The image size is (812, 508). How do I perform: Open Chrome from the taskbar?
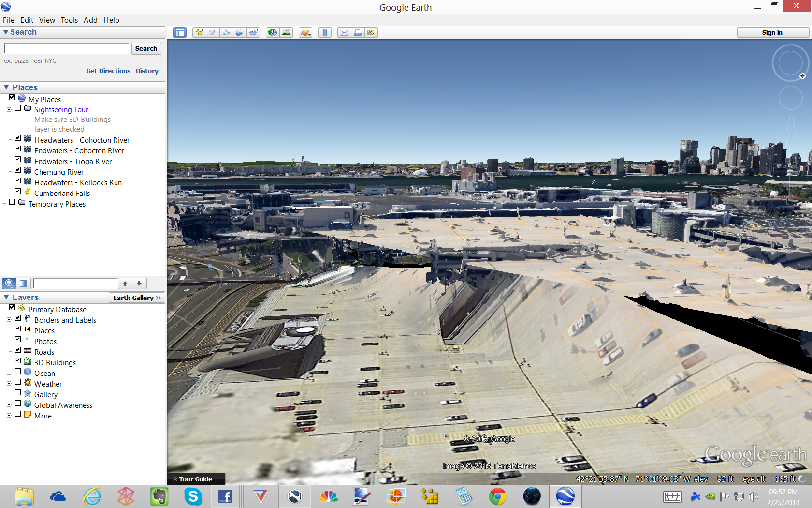497,496
